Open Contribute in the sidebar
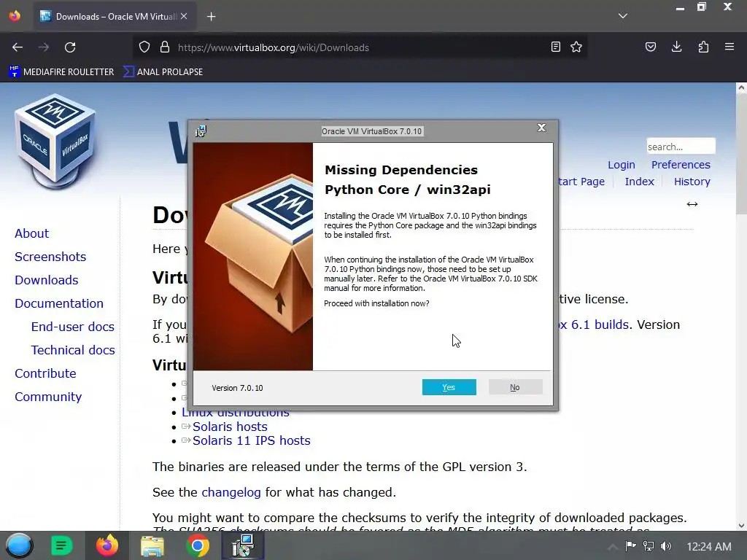 click(x=45, y=373)
